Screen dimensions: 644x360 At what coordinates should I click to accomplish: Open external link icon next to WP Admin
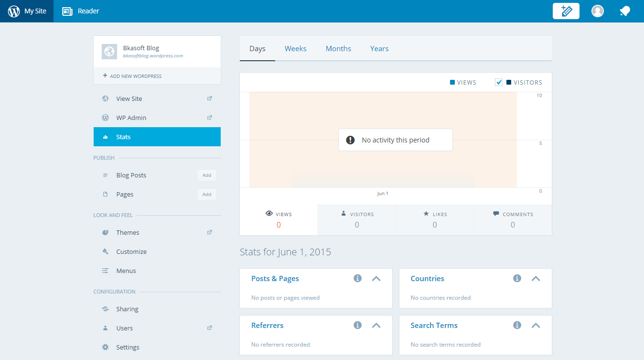point(209,118)
